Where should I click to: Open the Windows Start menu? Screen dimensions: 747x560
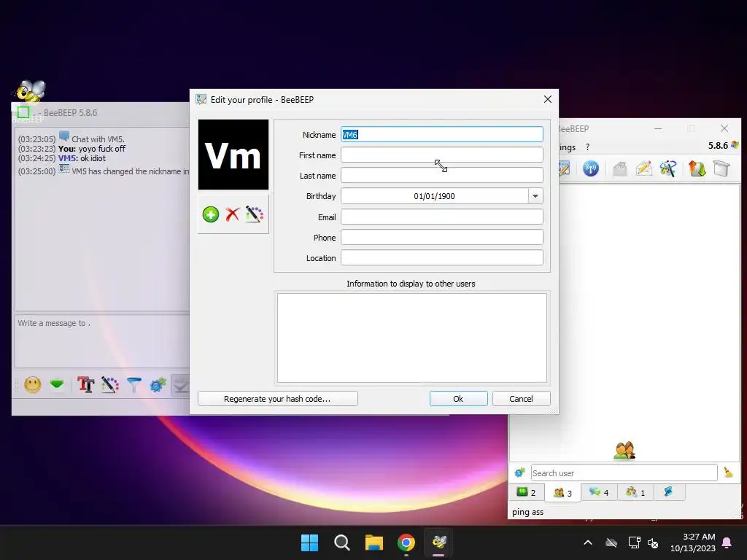pos(309,542)
